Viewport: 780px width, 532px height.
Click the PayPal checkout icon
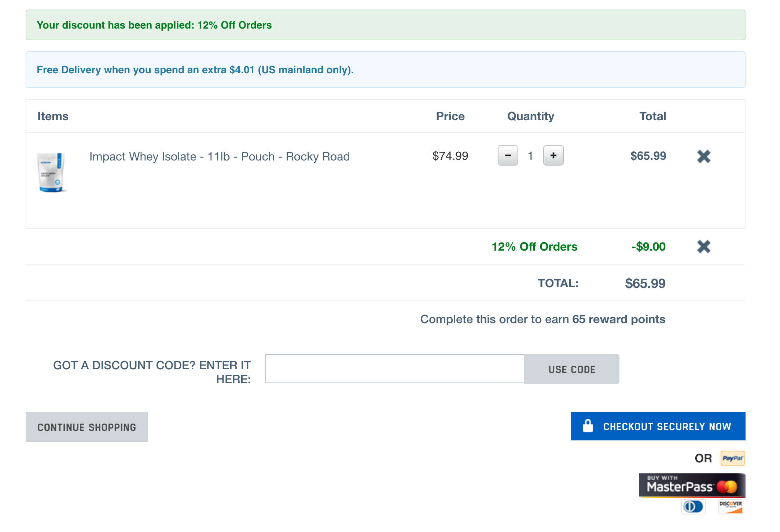732,458
